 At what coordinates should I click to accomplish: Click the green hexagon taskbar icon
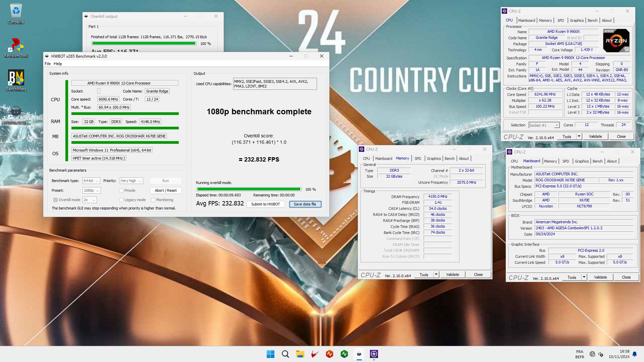(344, 354)
